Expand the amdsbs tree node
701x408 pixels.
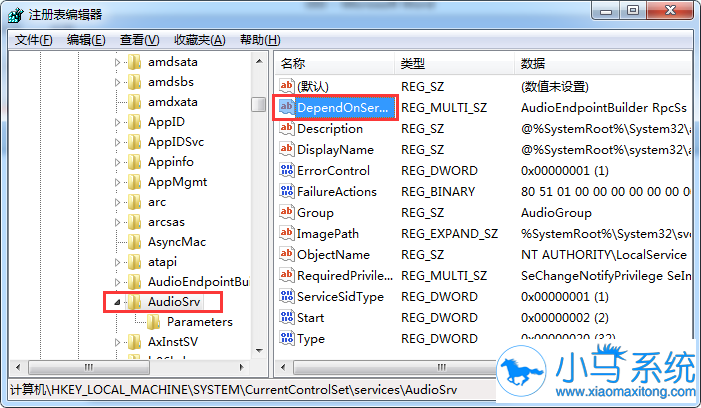117,83
